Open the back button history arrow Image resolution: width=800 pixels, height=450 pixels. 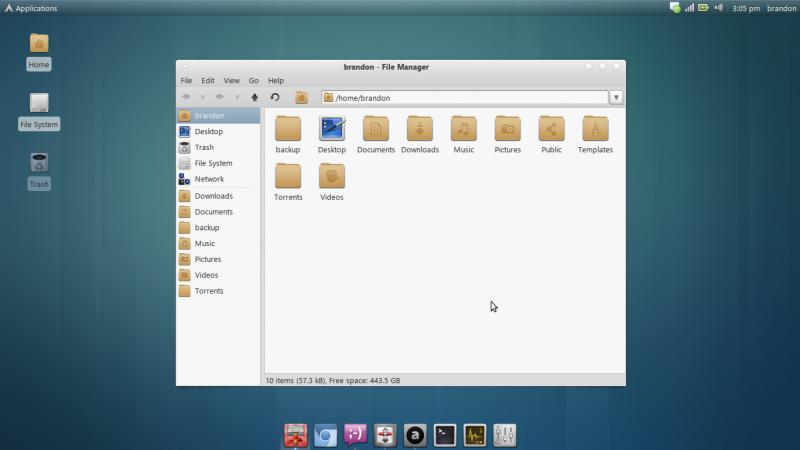tap(203, 97)
